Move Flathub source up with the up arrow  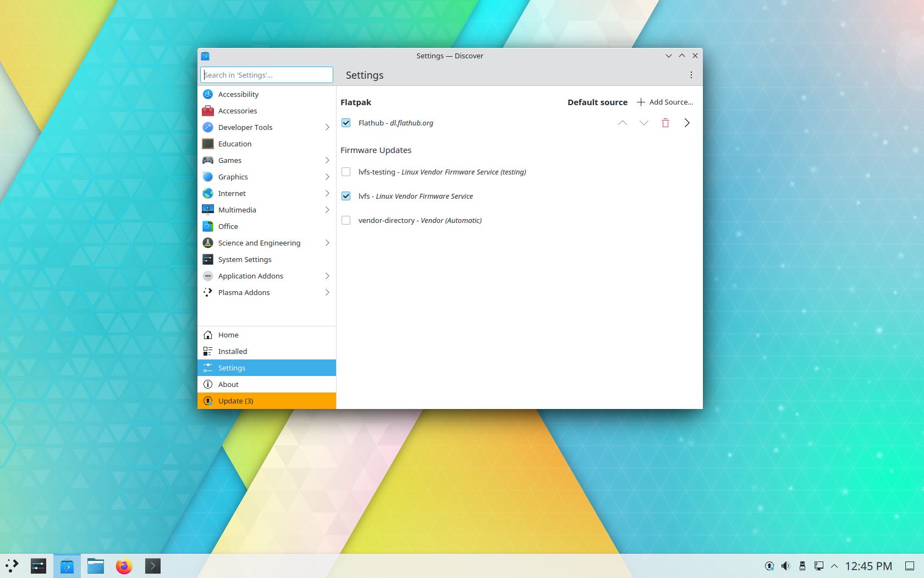tap(623, 123)
